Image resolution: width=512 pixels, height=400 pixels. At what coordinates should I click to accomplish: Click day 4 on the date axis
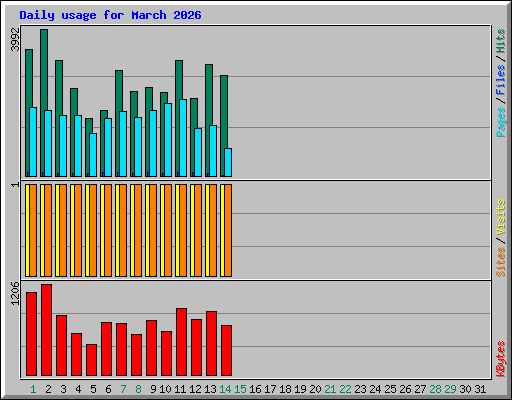pos(78,389)
